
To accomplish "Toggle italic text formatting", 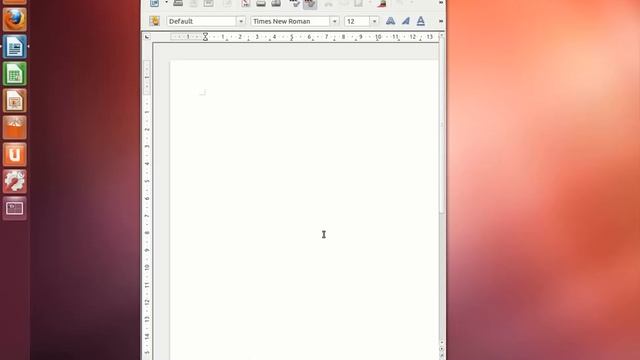I will point(406,21).
